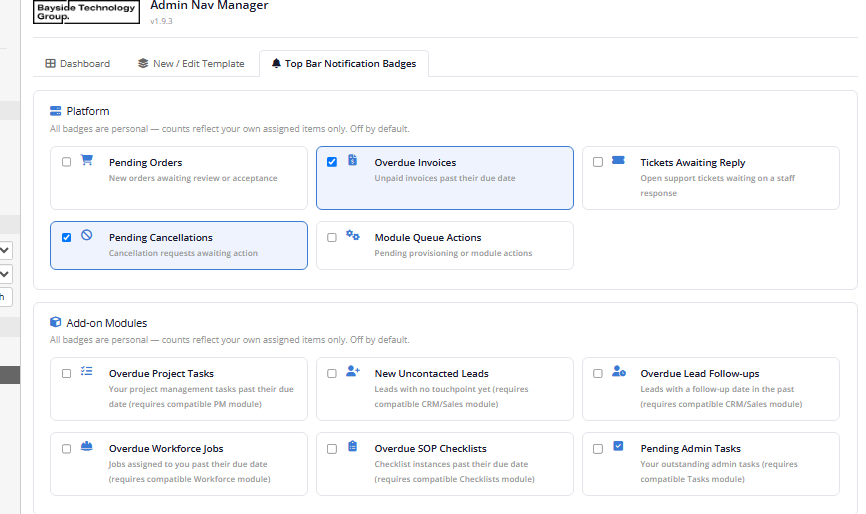Switch to New / Edit Template tab
The width and height of the screenshot is (866, 514).
pyautogui.click(x=191, y=63)
